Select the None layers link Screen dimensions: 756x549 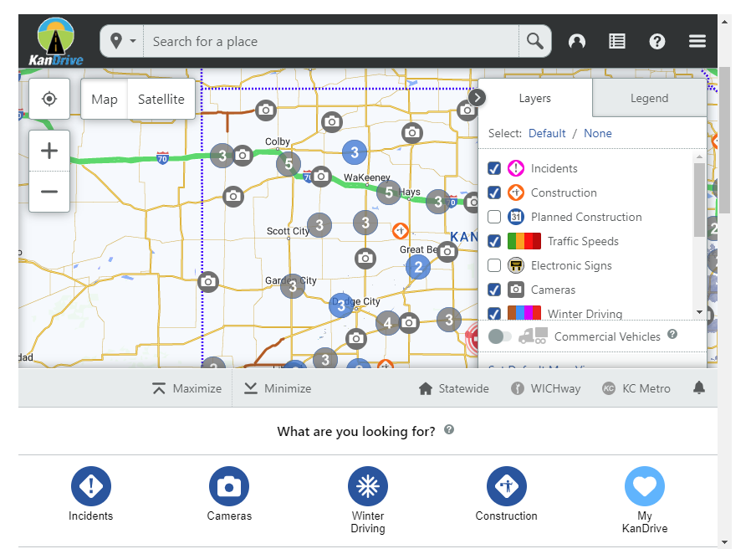[597, 133]
